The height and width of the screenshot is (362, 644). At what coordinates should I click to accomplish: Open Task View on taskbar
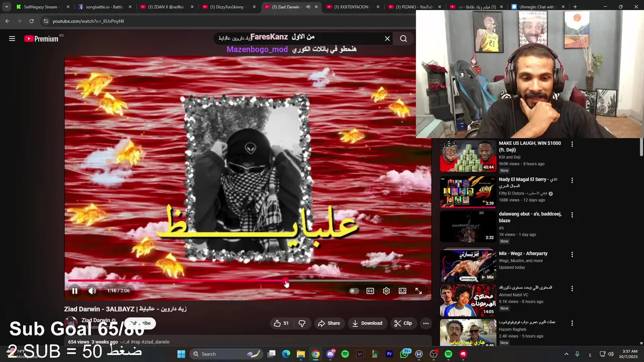272,354
